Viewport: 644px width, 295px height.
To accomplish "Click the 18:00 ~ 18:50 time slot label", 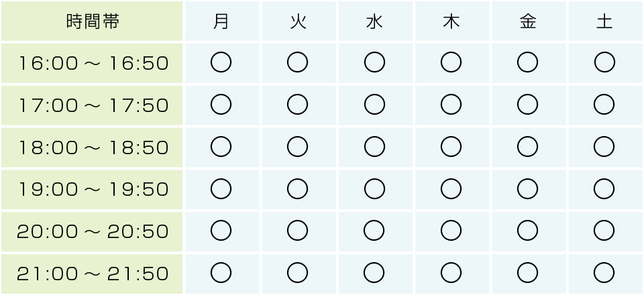I will coord(92,147).
